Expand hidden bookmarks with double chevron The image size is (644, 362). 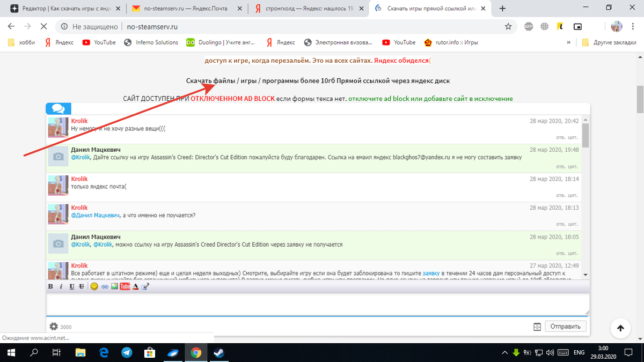pos(568,42)
